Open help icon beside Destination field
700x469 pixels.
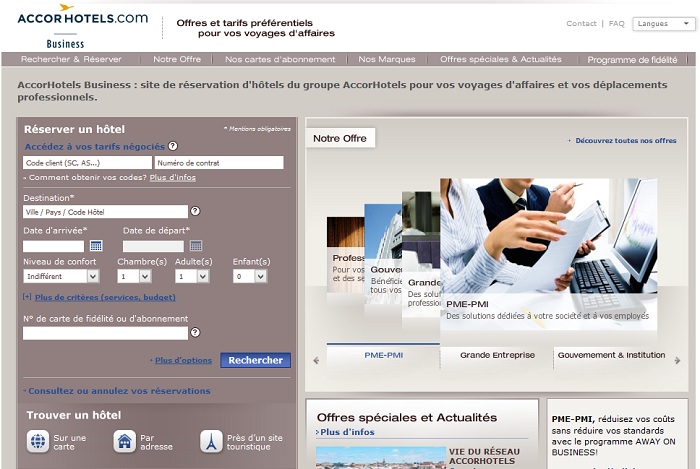[195, 211]
